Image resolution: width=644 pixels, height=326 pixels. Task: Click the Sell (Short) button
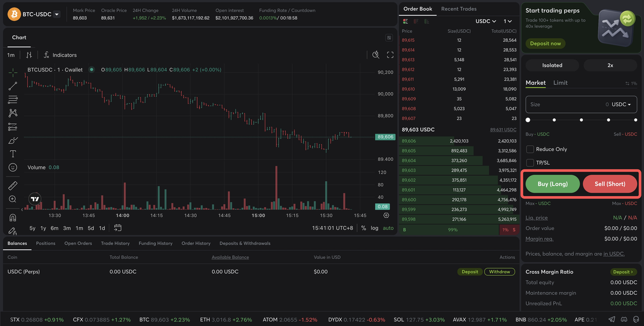610,184
